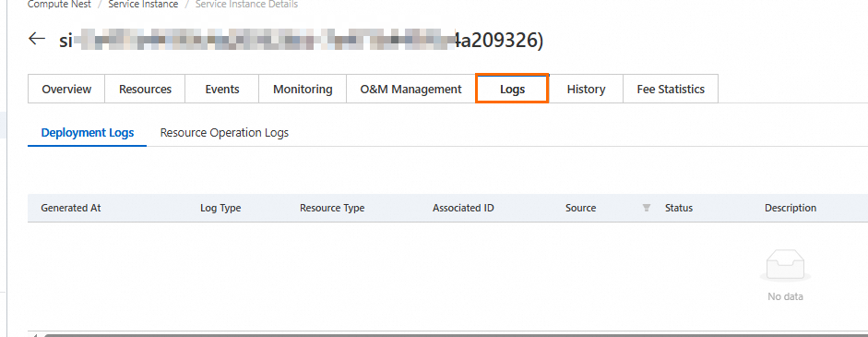Click the Associated ID column header
868x337 pixels.
[x=463, y=209]
